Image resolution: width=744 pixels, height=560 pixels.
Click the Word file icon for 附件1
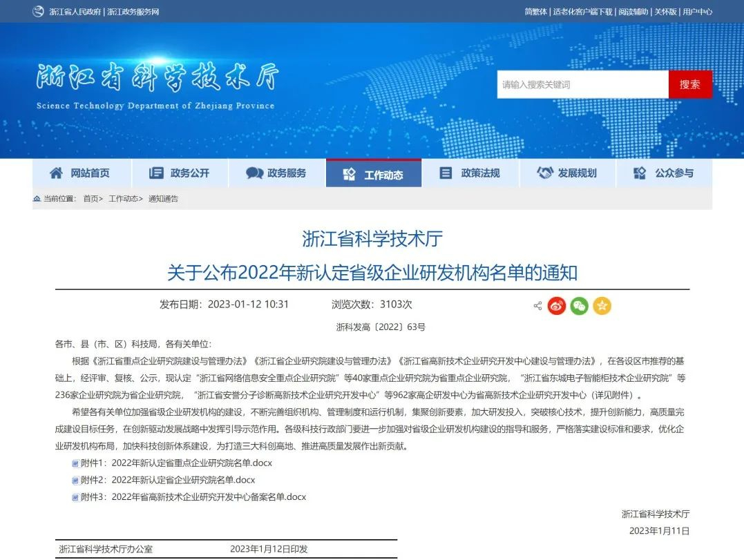point(75,463)
